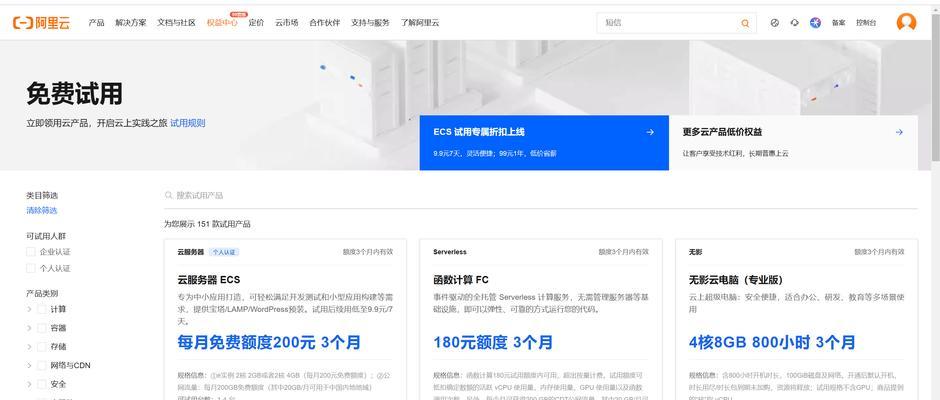The height and width of the screenshot is (400, 940).
Task: Open the 试用规则 link
Action: pos(188,123)
